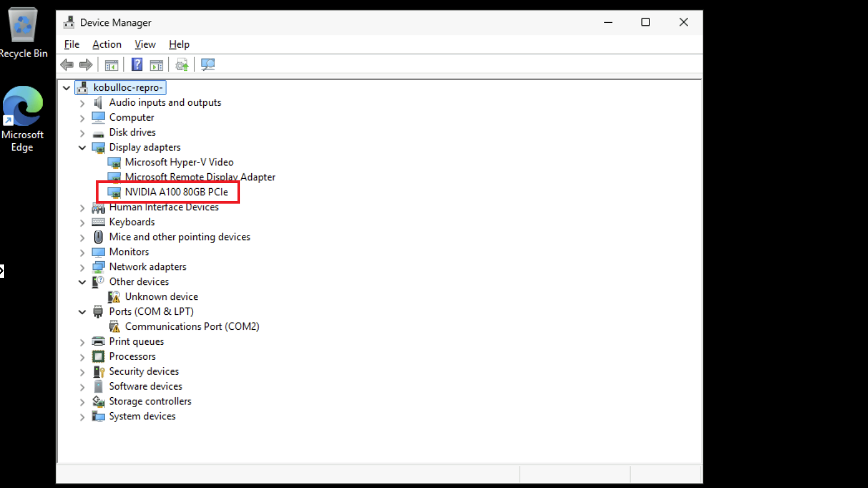Expand Mice and other pointing devices chevron
868x488 pixels.
pos(82,237)
